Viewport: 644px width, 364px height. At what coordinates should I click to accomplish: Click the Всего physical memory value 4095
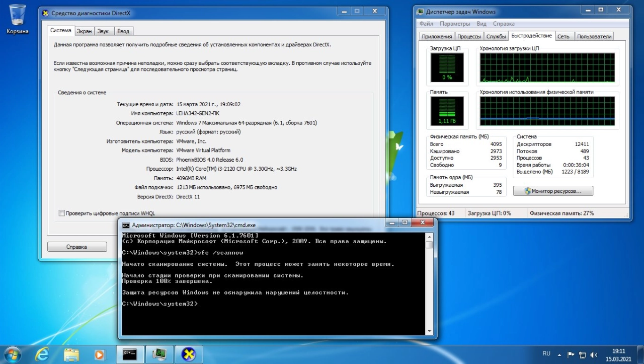click(x=496, y=144)
